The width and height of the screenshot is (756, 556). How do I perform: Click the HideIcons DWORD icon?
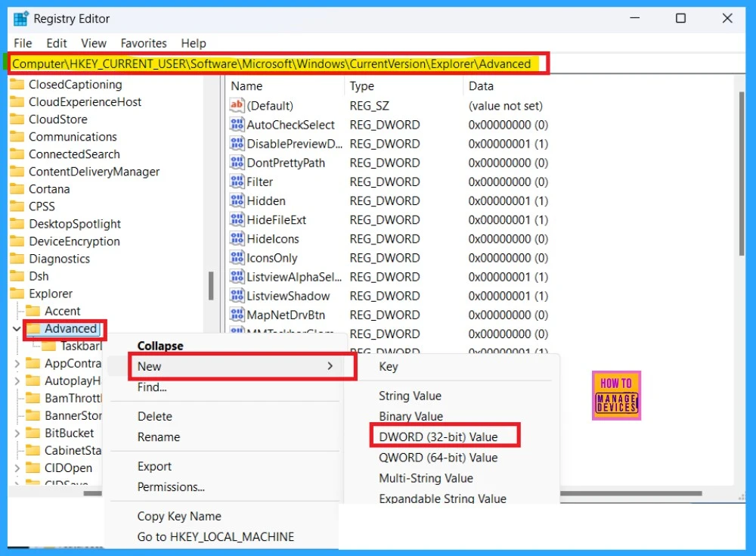237,238
